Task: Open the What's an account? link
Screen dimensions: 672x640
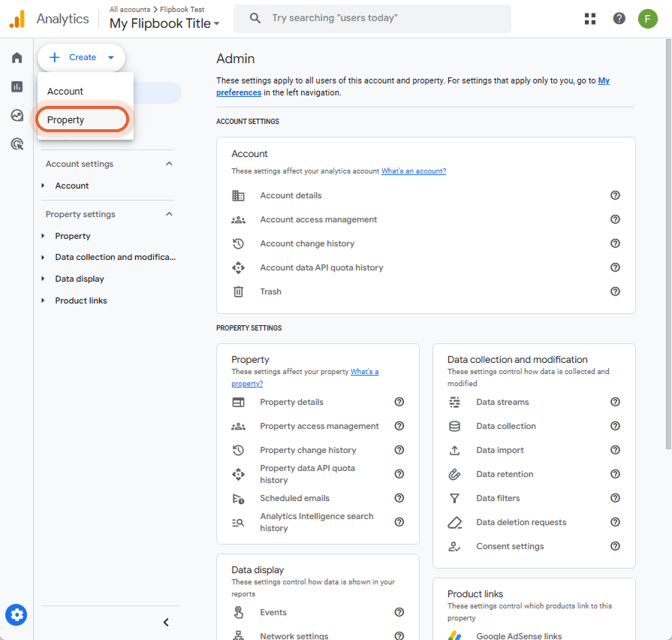Action: (x=414, y=171)
